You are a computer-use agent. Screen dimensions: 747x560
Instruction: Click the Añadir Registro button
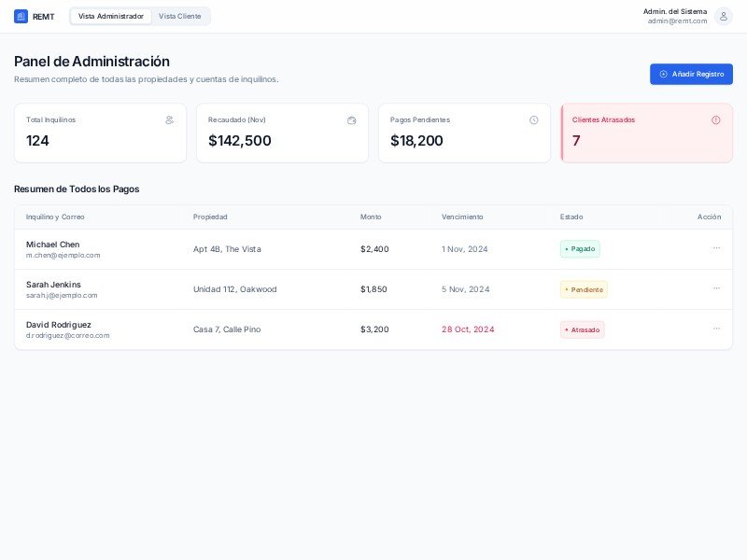[x=691, y=74]
